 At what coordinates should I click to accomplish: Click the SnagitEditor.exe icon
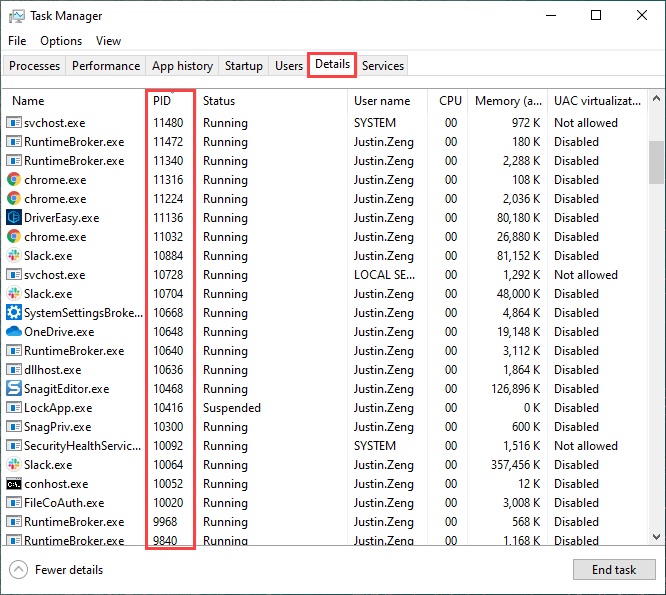click(x=14, y=389)
